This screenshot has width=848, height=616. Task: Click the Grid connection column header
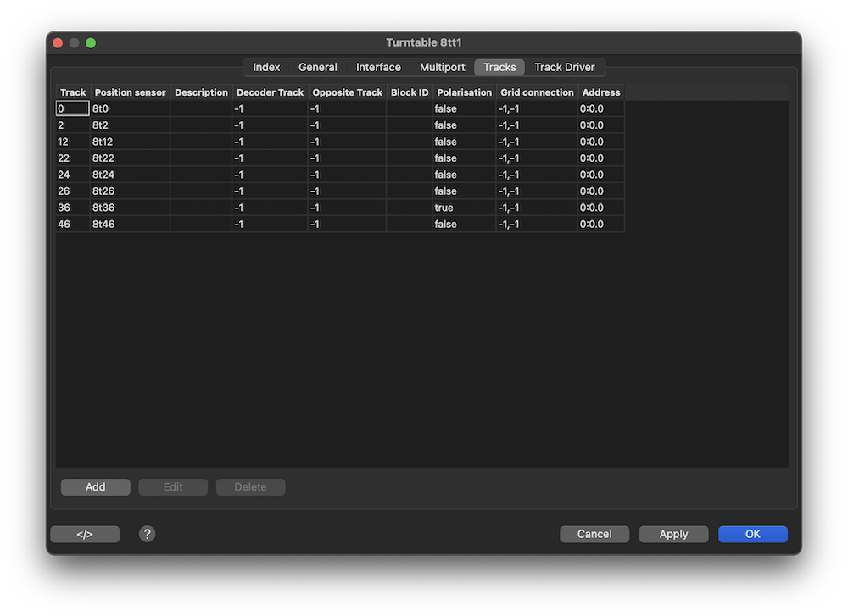click(537, 92)
